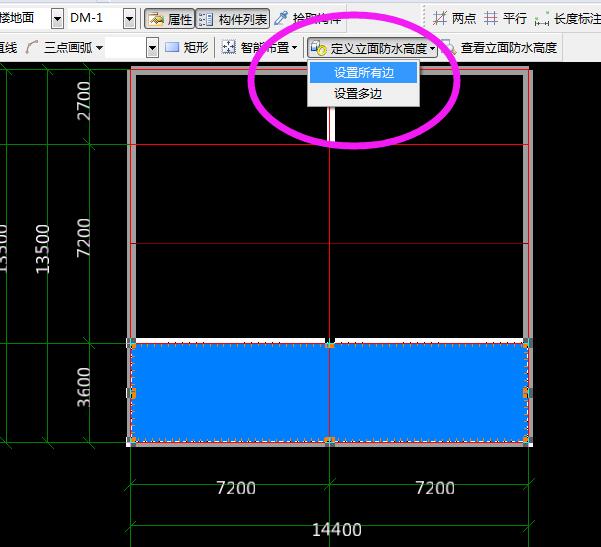The height and width of the screenshot is (547, 601).
Task: Open the 属性 properties panel
Action: pyautogui.click(x=169, y=19)
